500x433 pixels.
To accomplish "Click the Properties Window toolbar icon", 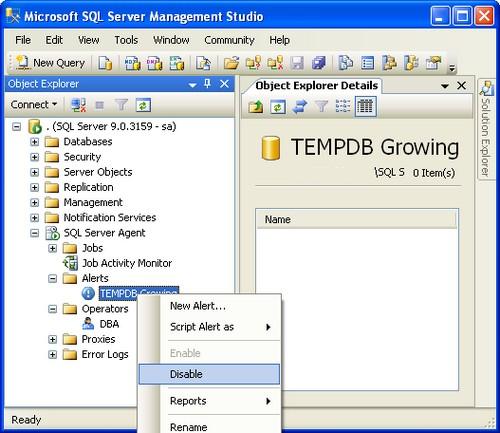I will pyautogui.click(x=433, y=63).
